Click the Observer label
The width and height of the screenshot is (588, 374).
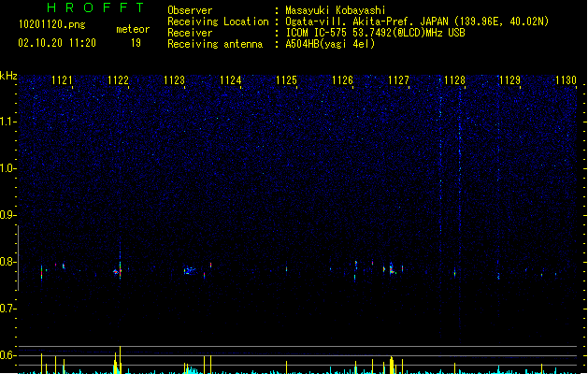tap(190, 10)
